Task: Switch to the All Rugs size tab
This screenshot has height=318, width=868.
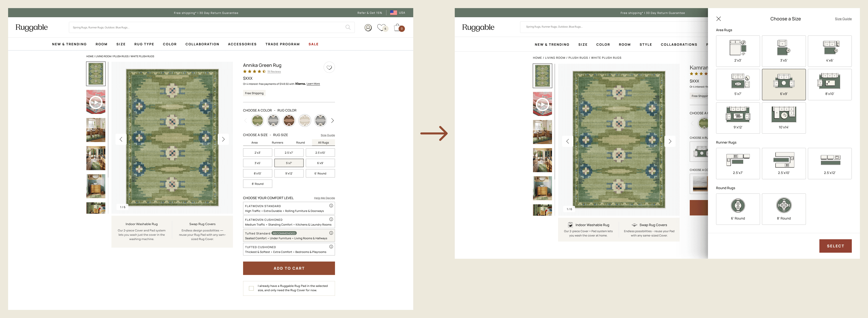Action: tap(324, 143)
